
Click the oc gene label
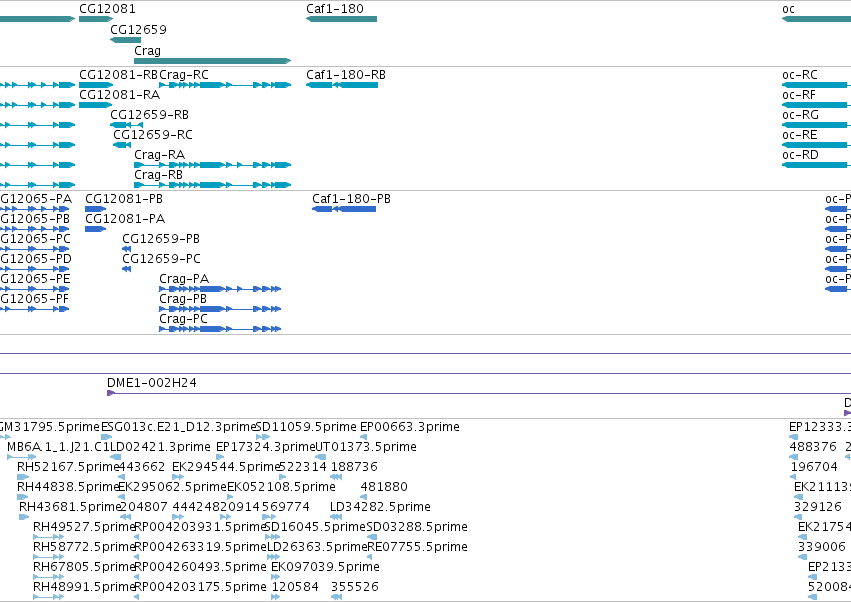tap(789, 9)
